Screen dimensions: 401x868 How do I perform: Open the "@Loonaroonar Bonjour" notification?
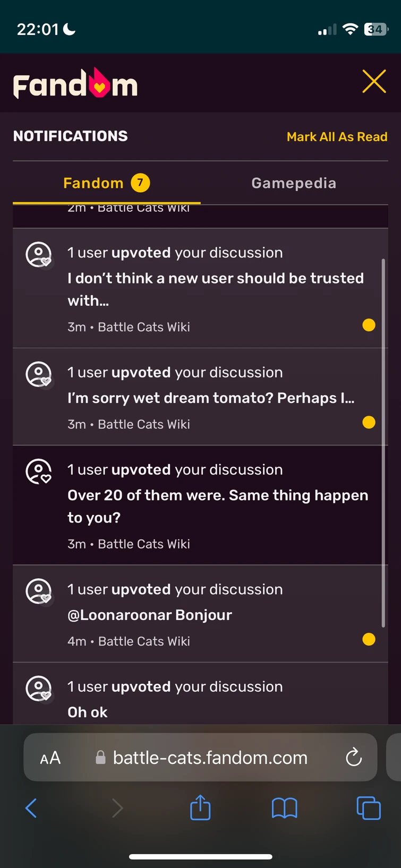(x=200, y=614)
